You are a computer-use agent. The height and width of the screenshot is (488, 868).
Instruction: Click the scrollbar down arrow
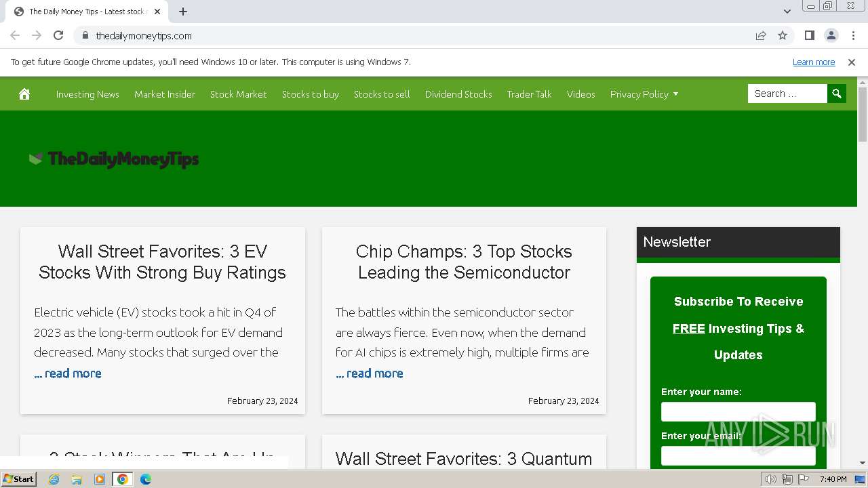click(x=863, y=464)
